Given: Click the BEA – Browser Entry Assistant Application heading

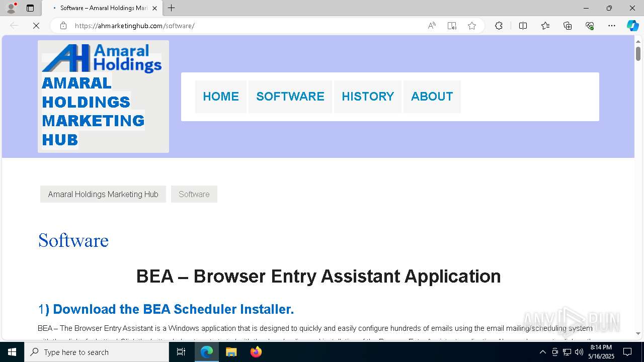Looking at the screenshot, I should tap(318, 276).
